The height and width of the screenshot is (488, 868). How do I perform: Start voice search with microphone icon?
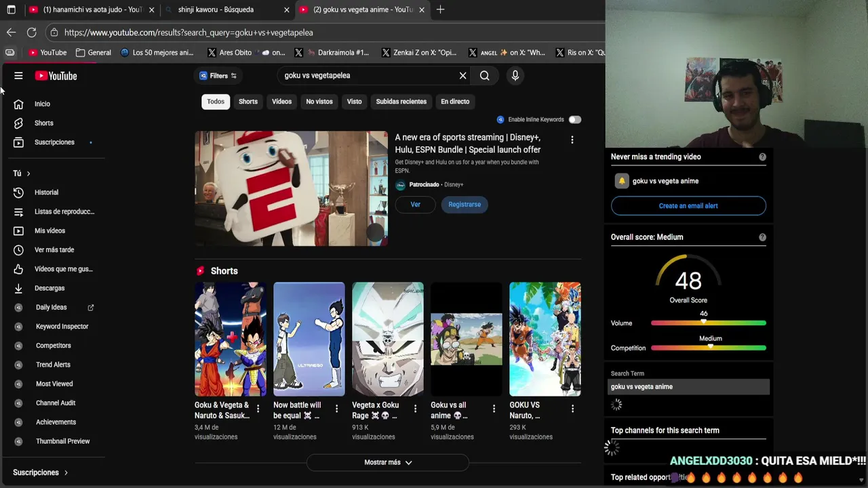(515, 76)
